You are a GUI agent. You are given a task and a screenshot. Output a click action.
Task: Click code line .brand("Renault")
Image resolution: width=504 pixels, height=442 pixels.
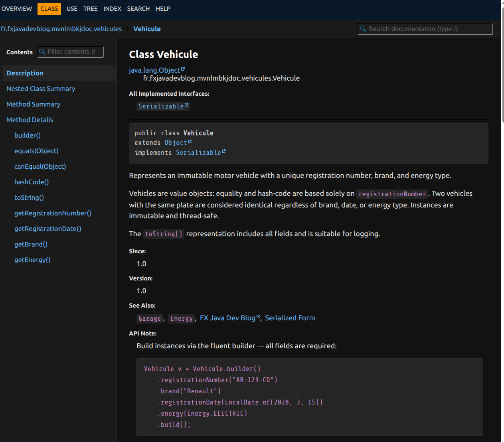[x=189, y=391]
